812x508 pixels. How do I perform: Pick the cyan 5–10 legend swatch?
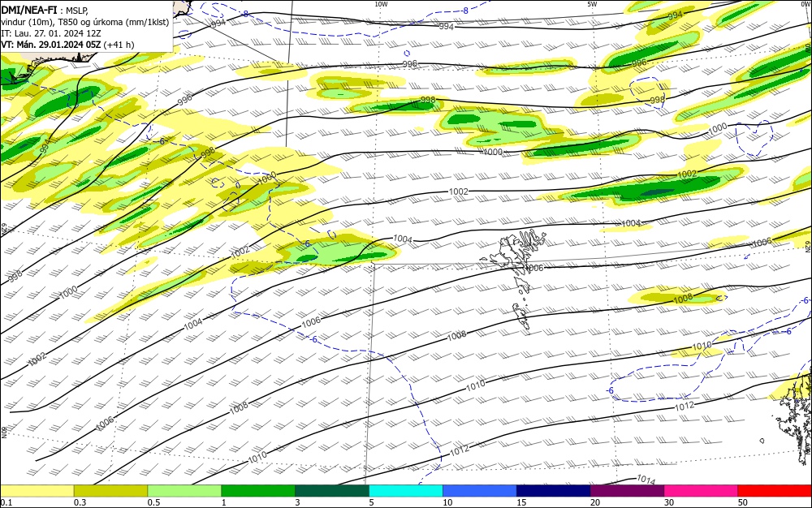point(406,491)
